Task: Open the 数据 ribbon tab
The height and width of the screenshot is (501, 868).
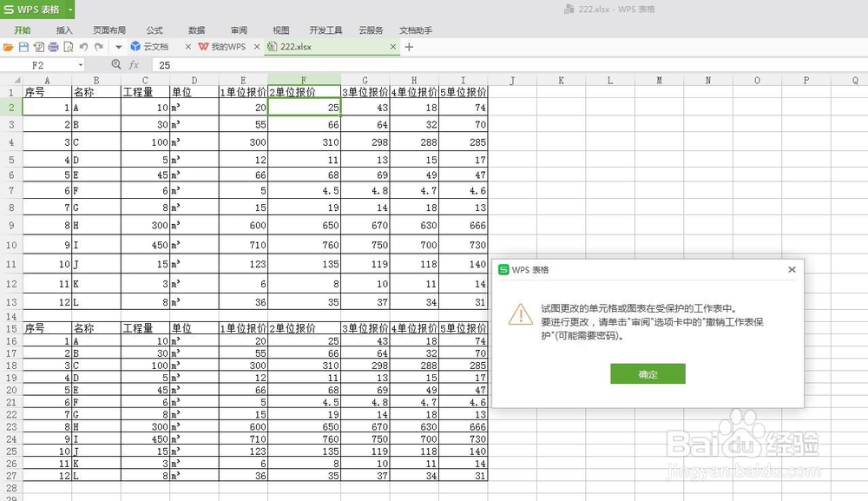Action: click(195, 29)
